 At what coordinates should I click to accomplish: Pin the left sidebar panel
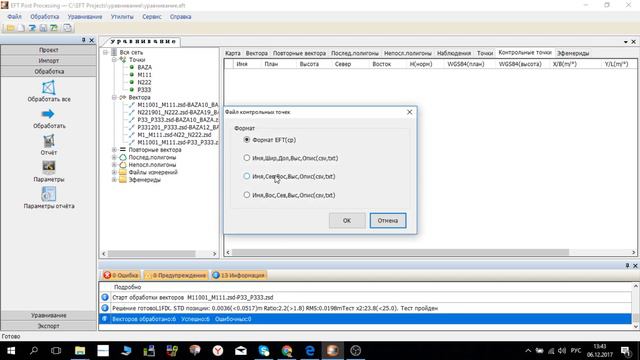pyautogui.click(x=84, y=40)
